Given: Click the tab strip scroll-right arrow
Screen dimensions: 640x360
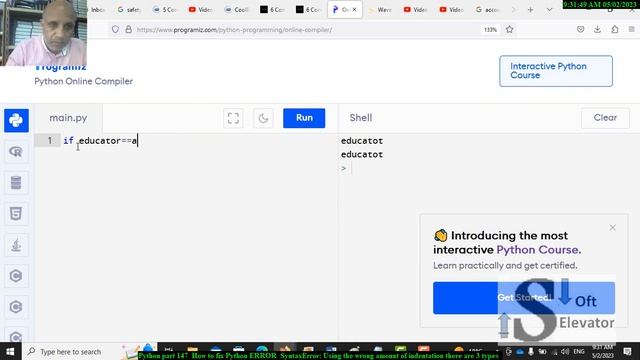Looking at the screenshot, I should (x=513, y=9).
